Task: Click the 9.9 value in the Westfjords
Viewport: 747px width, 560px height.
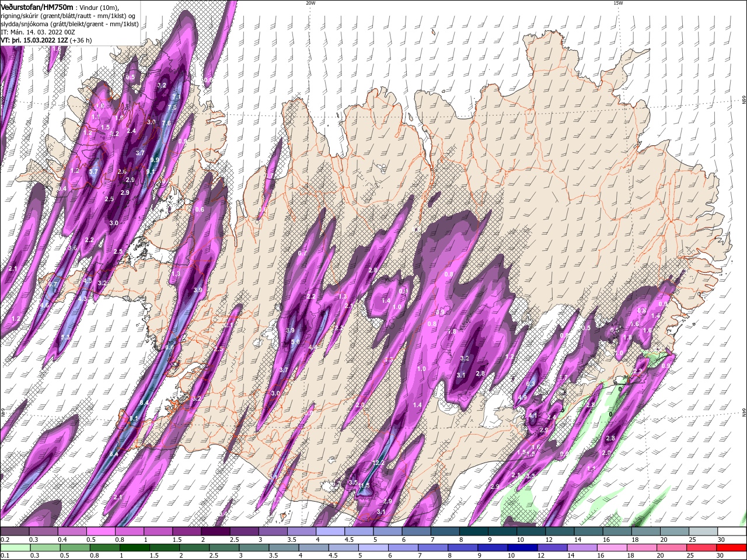Action: 155,160
